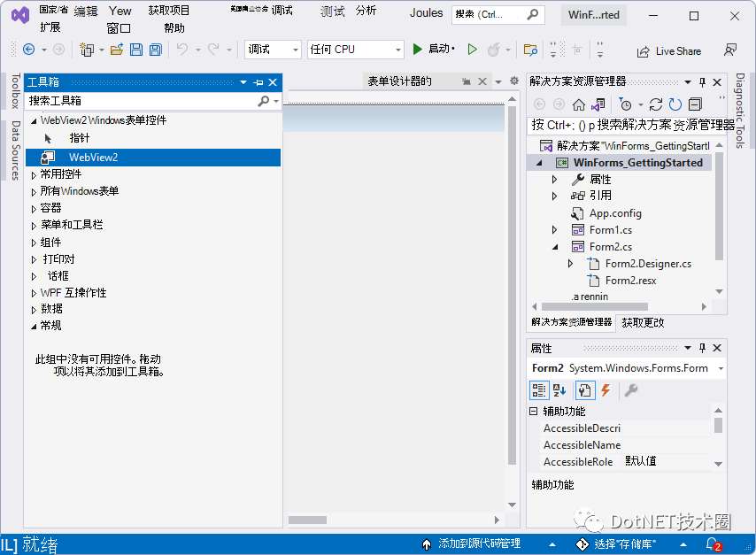Image resolution: width=756 pixels, height=555 pixels.
Task: Open the Properties object selector dropdown
Action: pos(721,368)
